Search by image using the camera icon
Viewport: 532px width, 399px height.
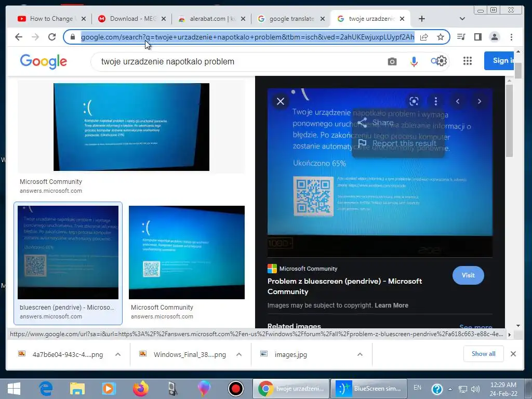[x=392, y=61]
